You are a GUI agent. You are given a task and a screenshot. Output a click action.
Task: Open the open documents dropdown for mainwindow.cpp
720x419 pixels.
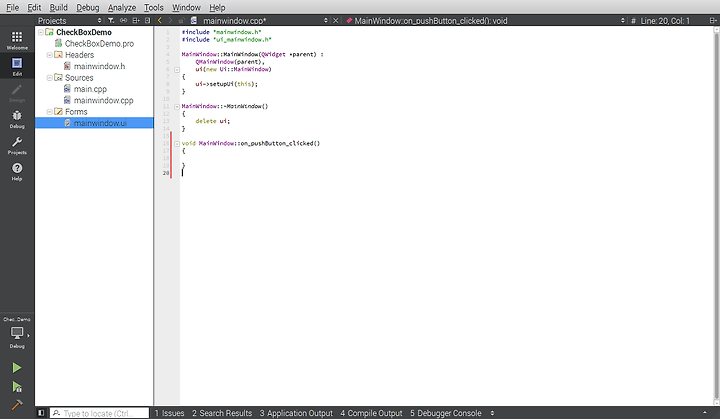[326, 20]
